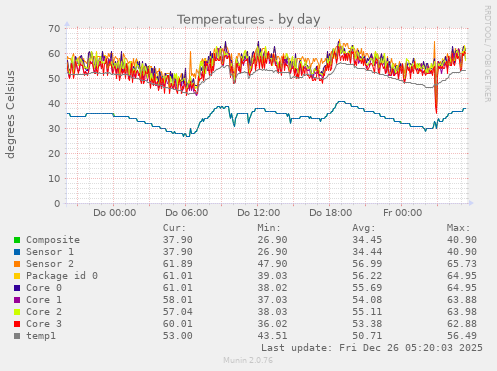Screen dimensions: 497x371
Task: Click the Munin 2.0.76 footer text
Action: point(248,360)
